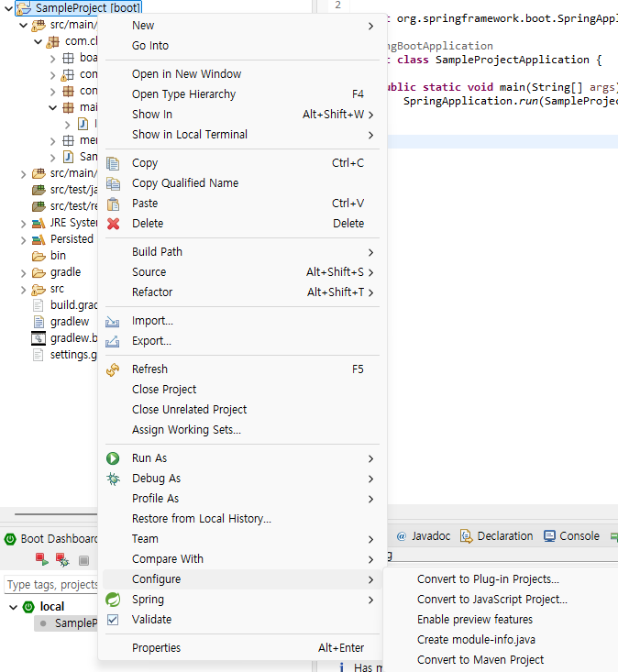Click the green Run As icon
Viewport: 618px width, 672px height.
coord(113,458)
